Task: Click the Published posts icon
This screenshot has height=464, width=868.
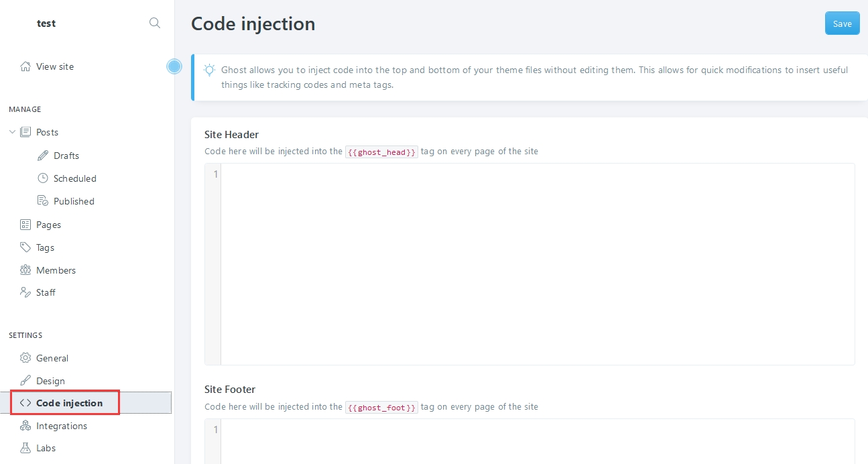Action: [43, 201]
